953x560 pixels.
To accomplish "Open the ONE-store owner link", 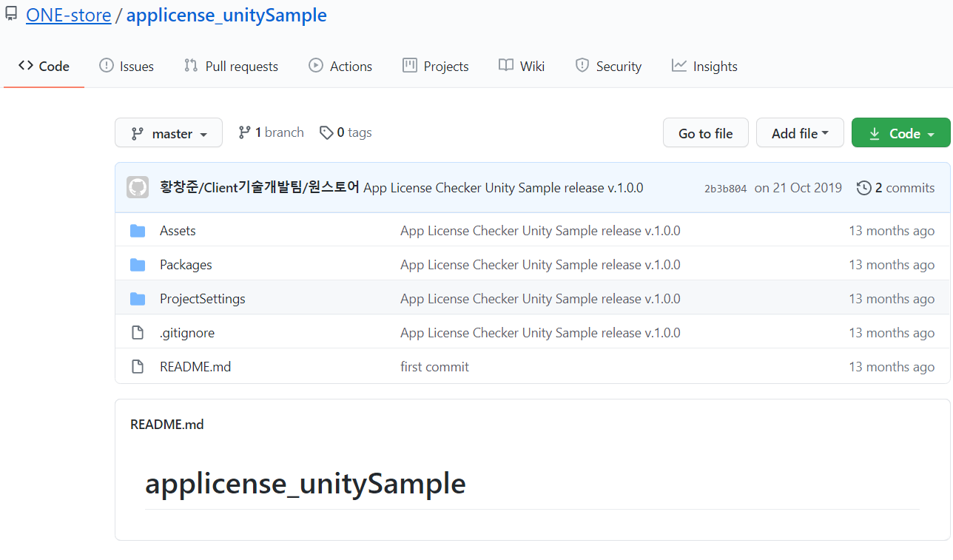I will point(68,15).
